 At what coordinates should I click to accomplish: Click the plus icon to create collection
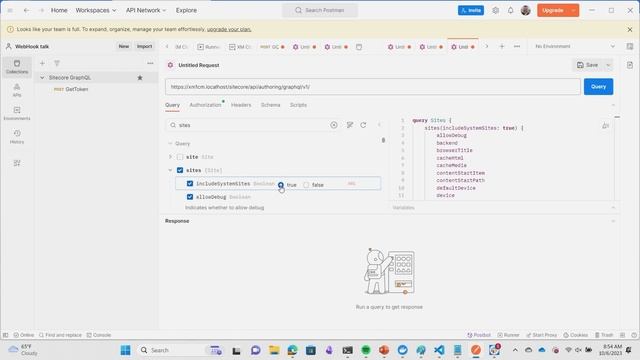[42, 63]
